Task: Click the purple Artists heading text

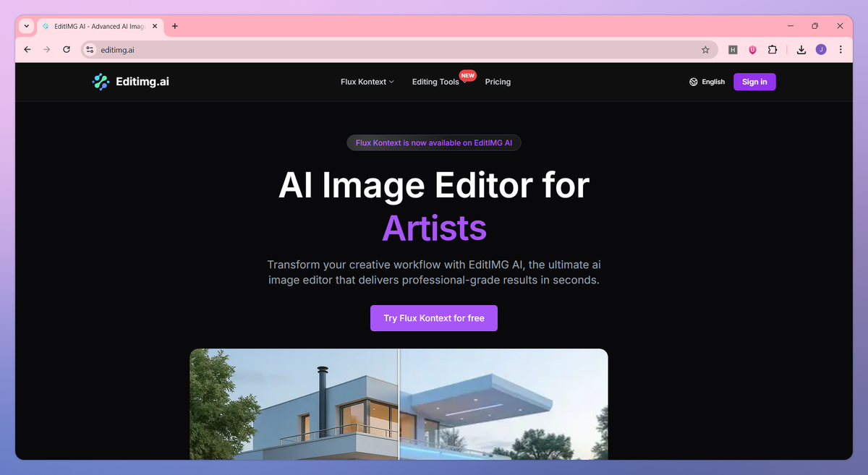Action: (434, 228)
